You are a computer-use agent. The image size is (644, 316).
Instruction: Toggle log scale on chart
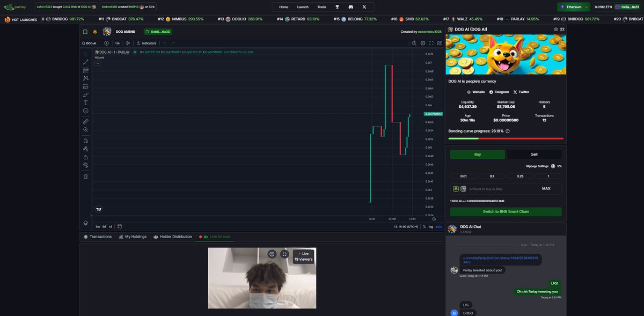click(x=430, y=226)
